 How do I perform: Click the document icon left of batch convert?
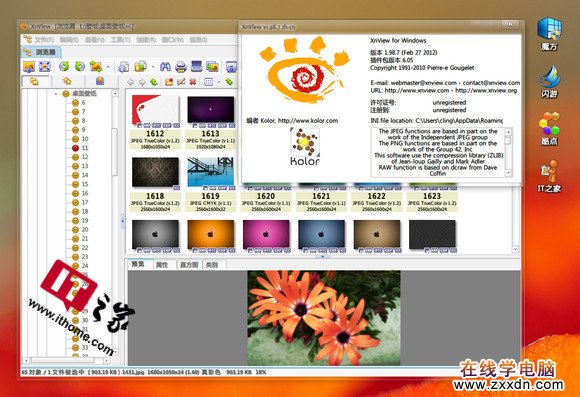(x=124, y=67)
